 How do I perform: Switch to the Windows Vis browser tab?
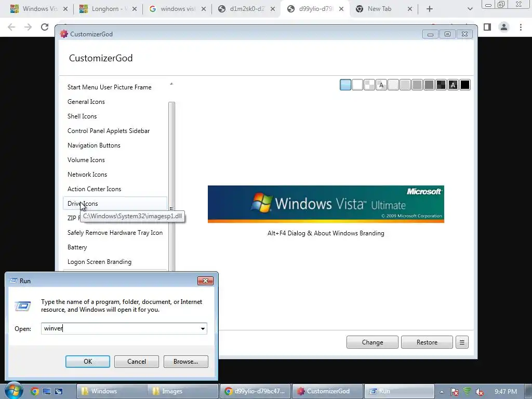click(40, 9)
